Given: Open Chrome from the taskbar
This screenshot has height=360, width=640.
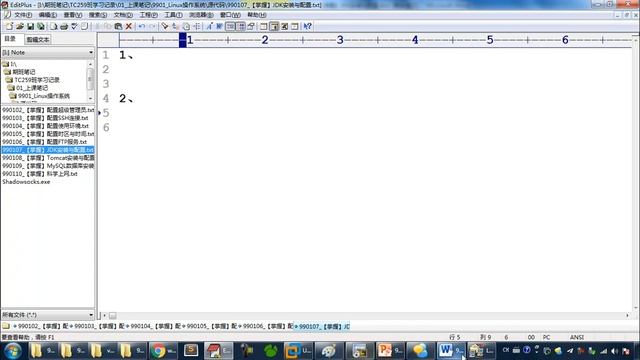Looking at the screenshot, I should click(163, 351).
